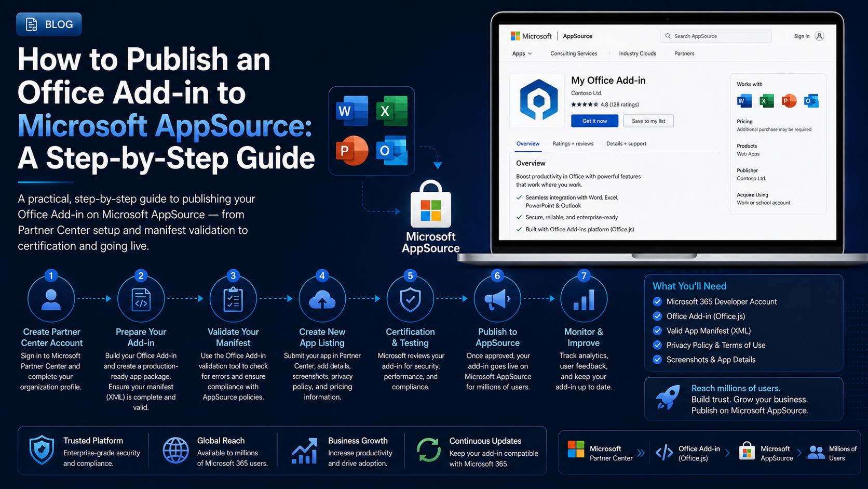Click the What You'll Need heading
The image size is (868, 489).
tap(689, 286)
